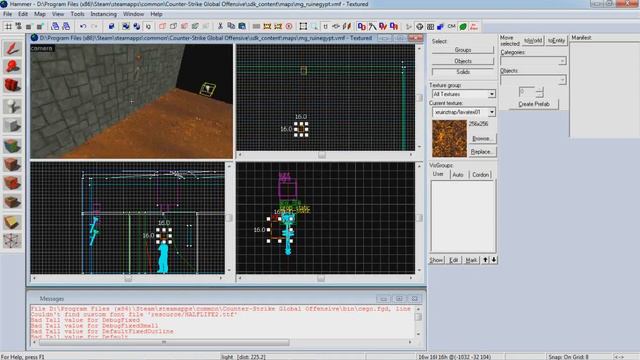Viewport: 640px width, 360px height.
Task: Toggle Ignore Groups (ig) button
Action: (x=148, y=27)
